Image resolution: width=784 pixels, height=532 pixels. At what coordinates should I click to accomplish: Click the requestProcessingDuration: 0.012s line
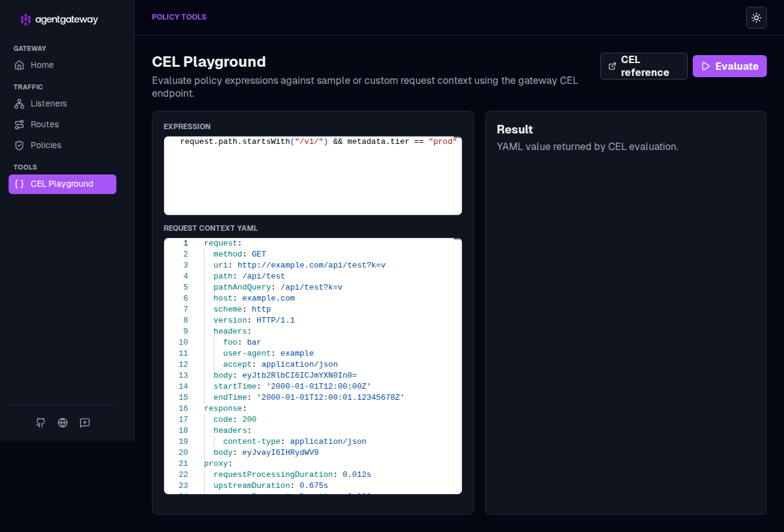pos(292,474)
